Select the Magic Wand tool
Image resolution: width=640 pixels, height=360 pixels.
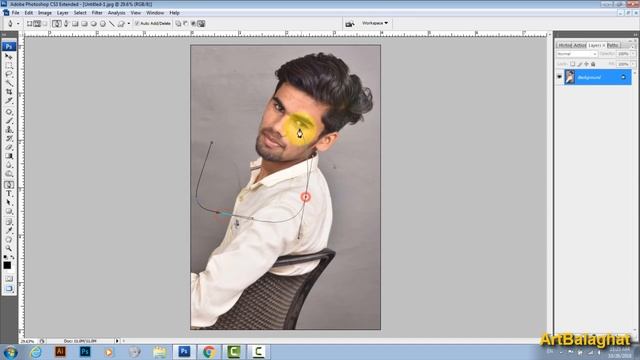[x=8, y=83]
